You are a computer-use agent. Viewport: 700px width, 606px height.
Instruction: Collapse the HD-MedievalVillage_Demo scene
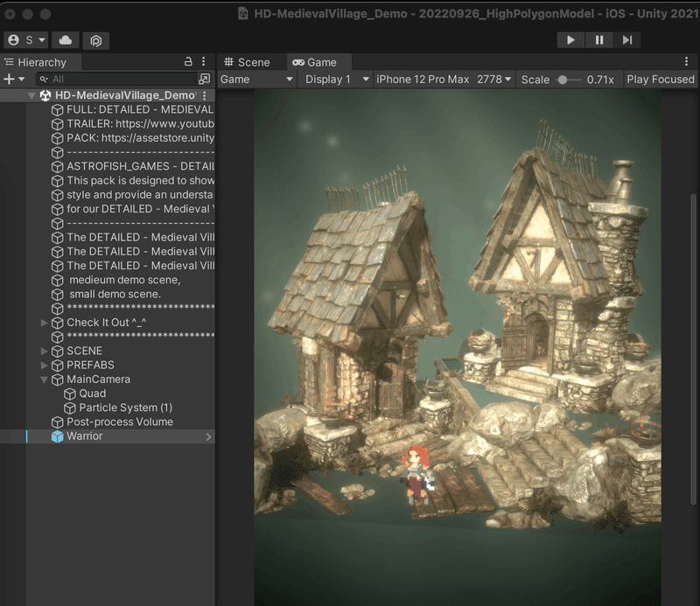[31, 95]
